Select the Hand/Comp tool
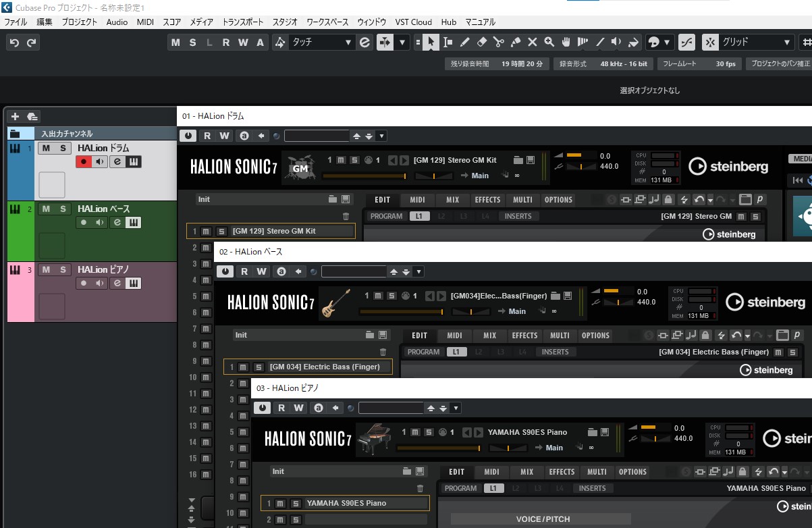The width and height of the screenshot is (812, 528). pyautogui.click(x=566, y=42)
